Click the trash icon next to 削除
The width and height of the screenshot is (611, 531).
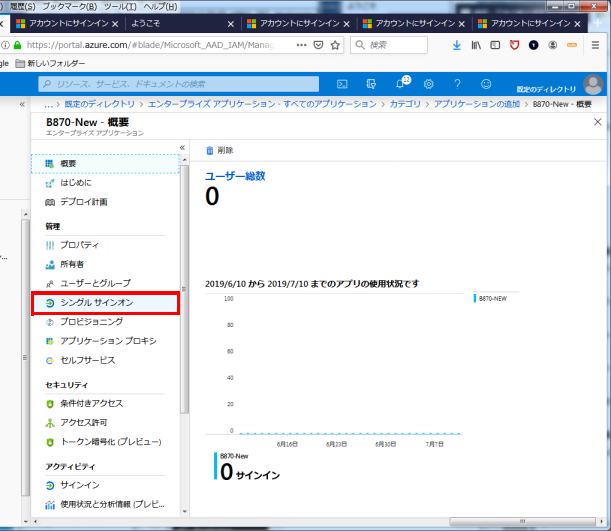[210, 150]
